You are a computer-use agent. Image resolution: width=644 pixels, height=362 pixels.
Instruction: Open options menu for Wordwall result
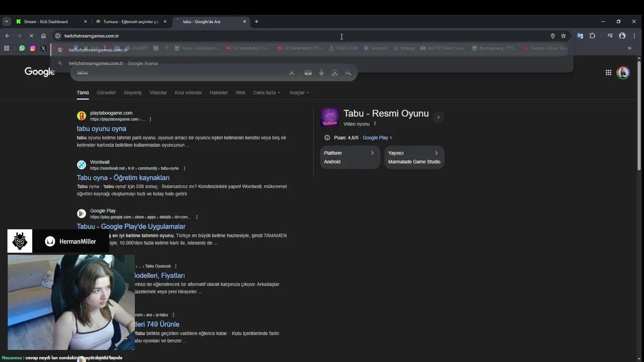pyautogui.click(x=184, y=168)
